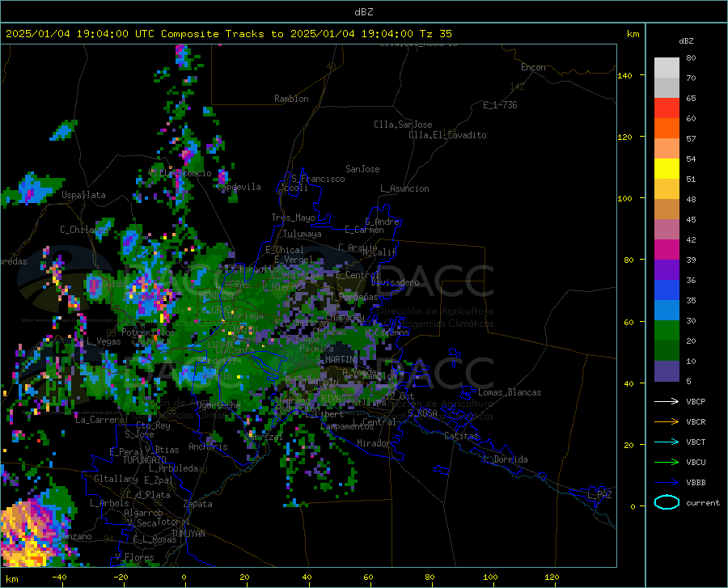Screen dimensions: 728x588
Task: Click the 'VBCP' legend label text
Action: [x=696, y=401]
